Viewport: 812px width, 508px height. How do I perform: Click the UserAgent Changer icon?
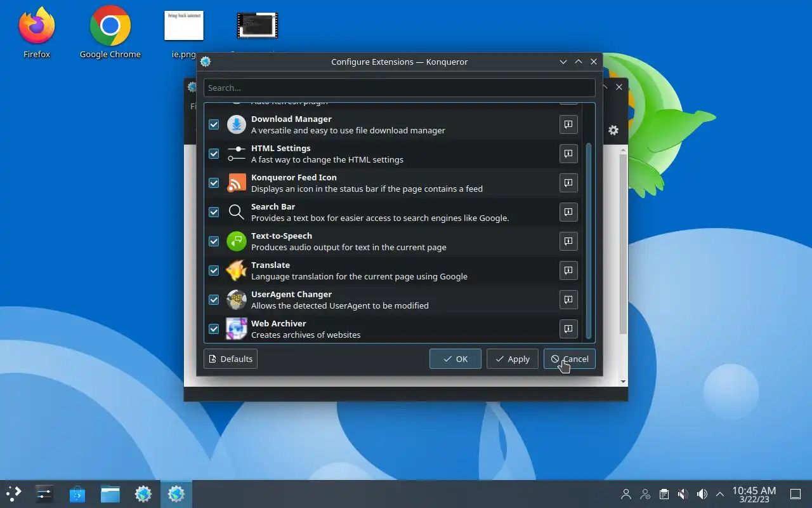click(237, 300)
